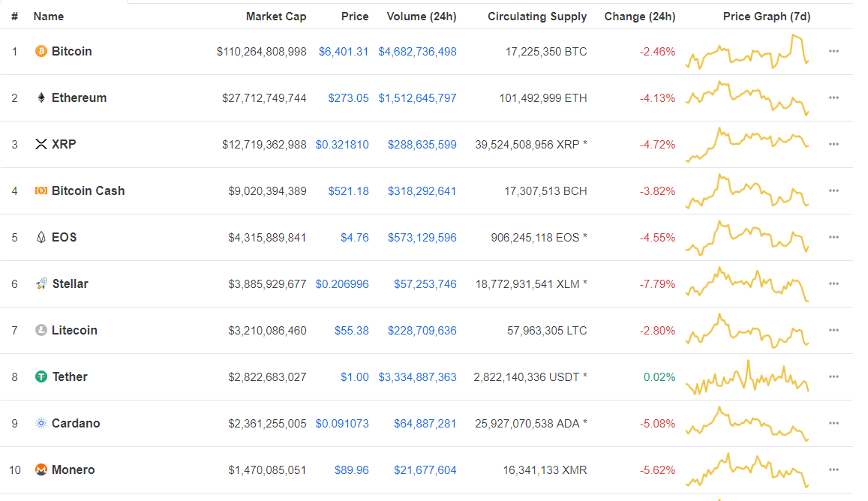
Task: Click the Tether green logo icon
Action: click(x=41, y=376)
